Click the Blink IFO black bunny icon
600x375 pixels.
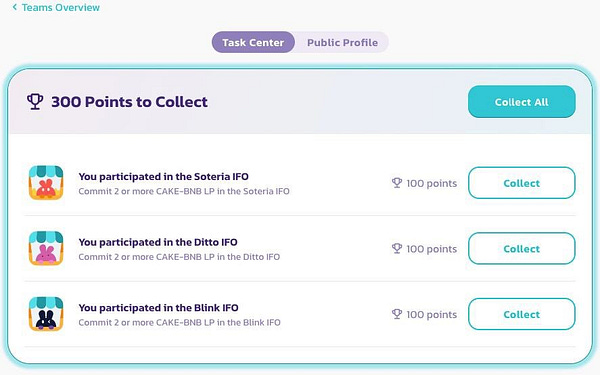[x=46, y=314]
